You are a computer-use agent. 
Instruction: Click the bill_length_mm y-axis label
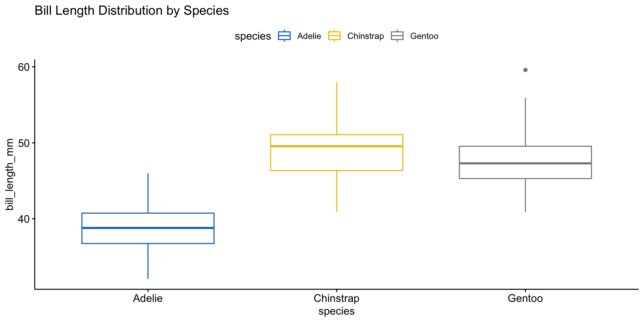point(10,174)
